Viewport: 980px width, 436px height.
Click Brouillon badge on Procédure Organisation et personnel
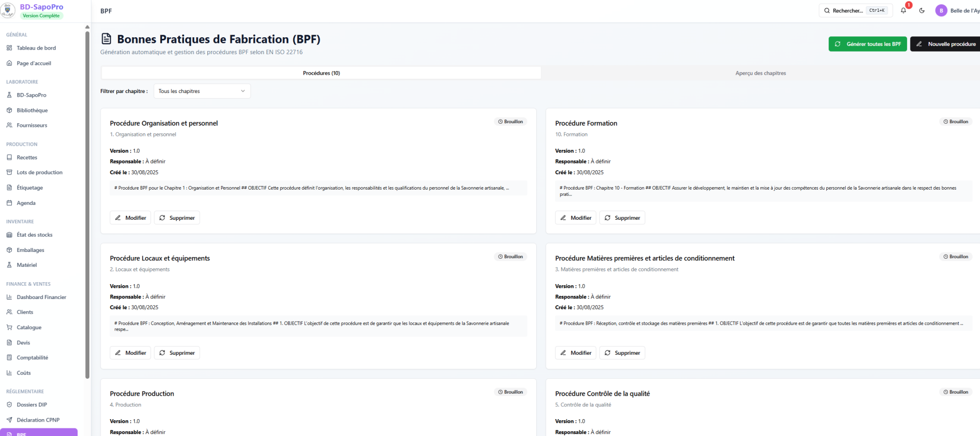(x=511, y=122)
